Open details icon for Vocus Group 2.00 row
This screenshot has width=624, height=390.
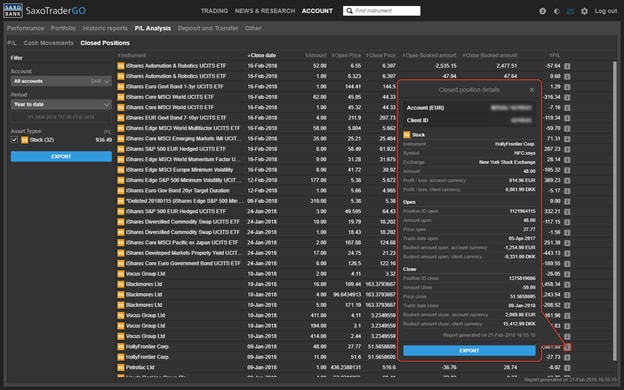(x=567, y=274)
